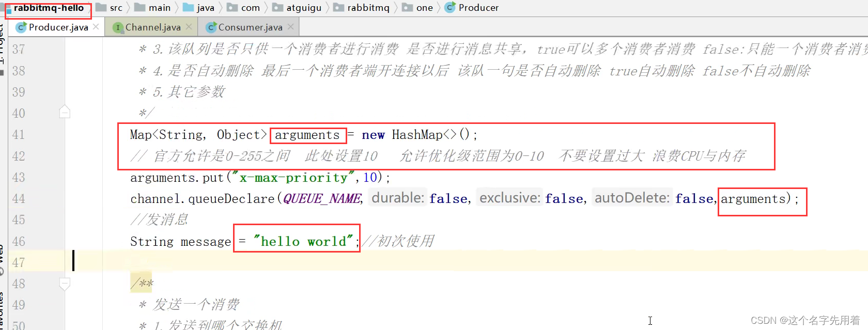Image resolution: width=868 pixels, height=330 pixels.
Task: Click the Producer.java tab class icon
Action: coord(21,27)
